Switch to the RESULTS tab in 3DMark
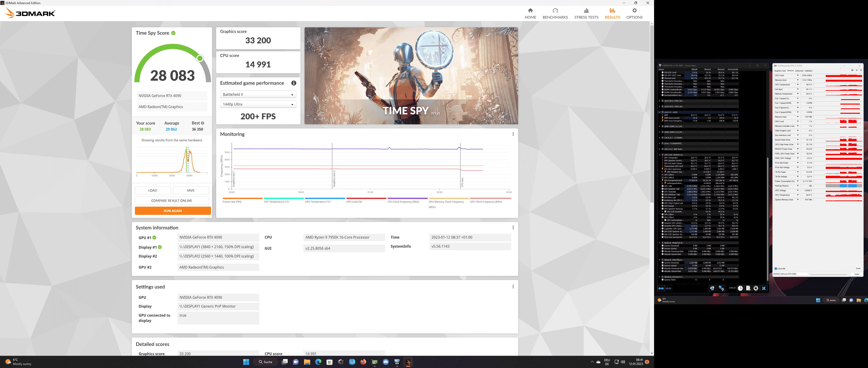868x368 pixels. tap(612, 13)
